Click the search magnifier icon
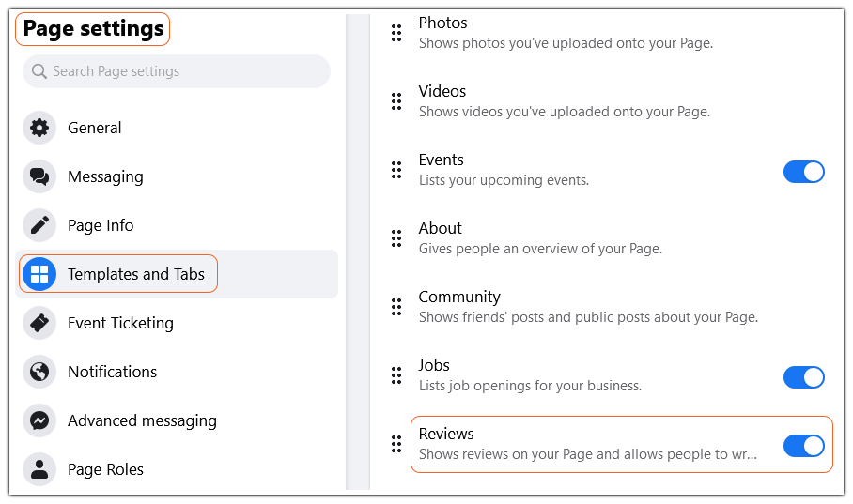853x504 pixels. tap(39, 71)
